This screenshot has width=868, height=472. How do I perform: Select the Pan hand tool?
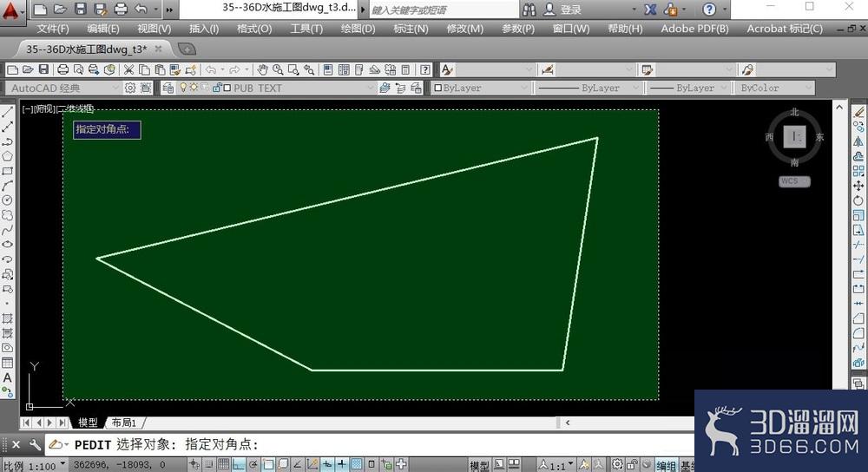pyautogui.click(x=262, y=69)
